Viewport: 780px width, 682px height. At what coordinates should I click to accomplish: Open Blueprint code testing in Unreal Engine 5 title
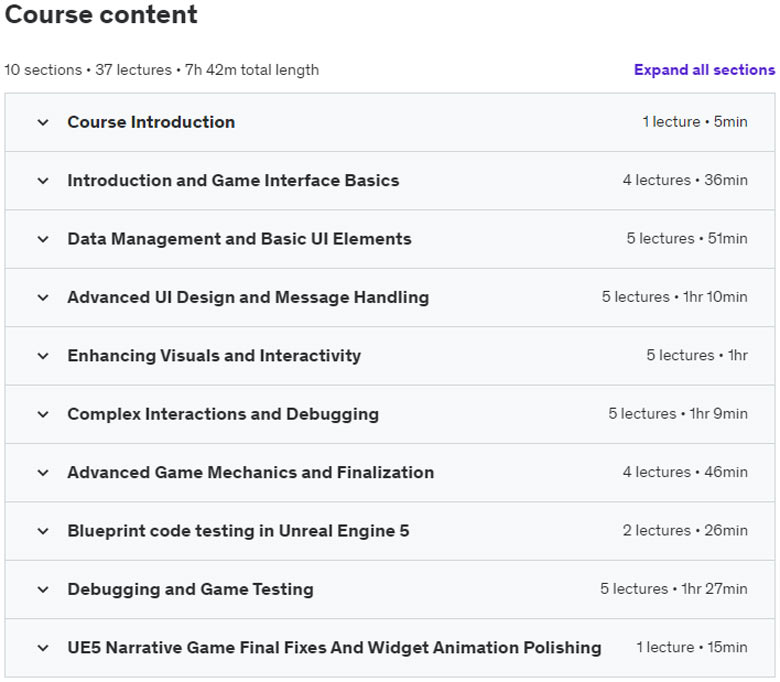[x=238, y=531]
